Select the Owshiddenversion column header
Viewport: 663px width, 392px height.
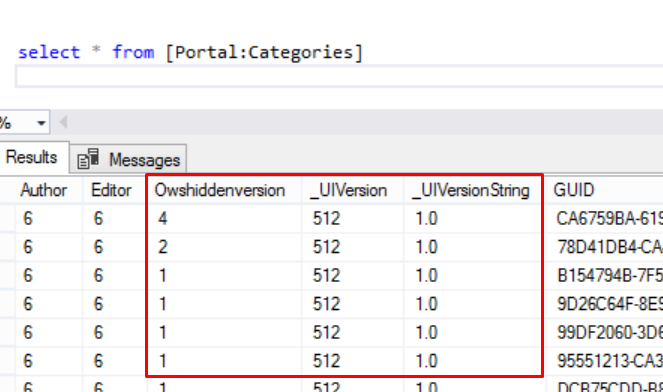tap(220, 190)
